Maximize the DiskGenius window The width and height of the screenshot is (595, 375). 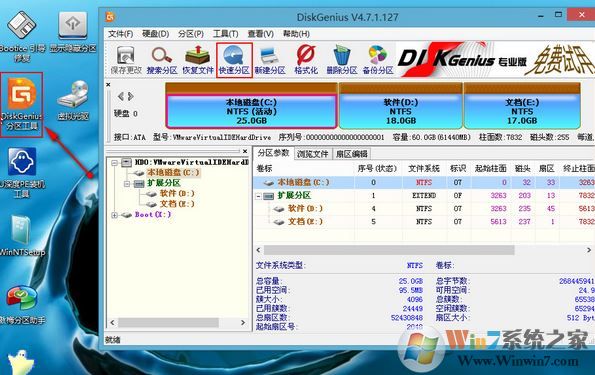(x=558, y=15)
